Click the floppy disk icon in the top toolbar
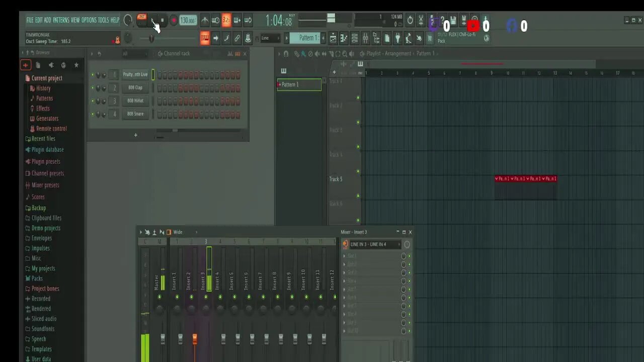 click(453, 21)
